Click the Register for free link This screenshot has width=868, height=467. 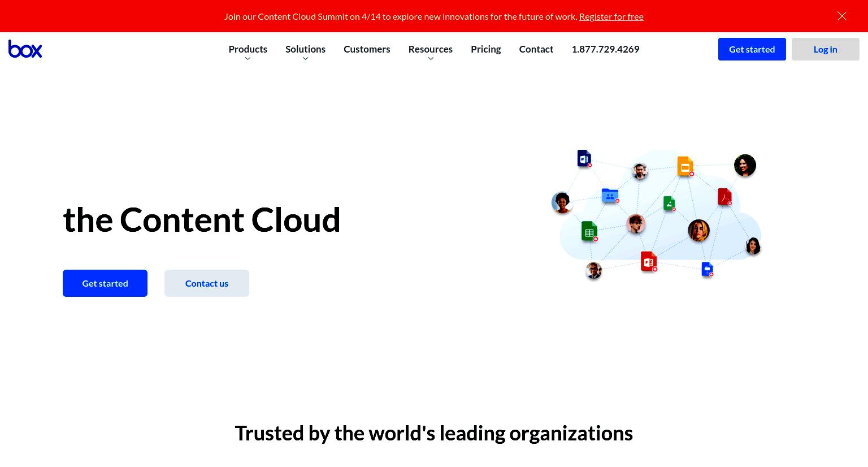coord(611,16)
